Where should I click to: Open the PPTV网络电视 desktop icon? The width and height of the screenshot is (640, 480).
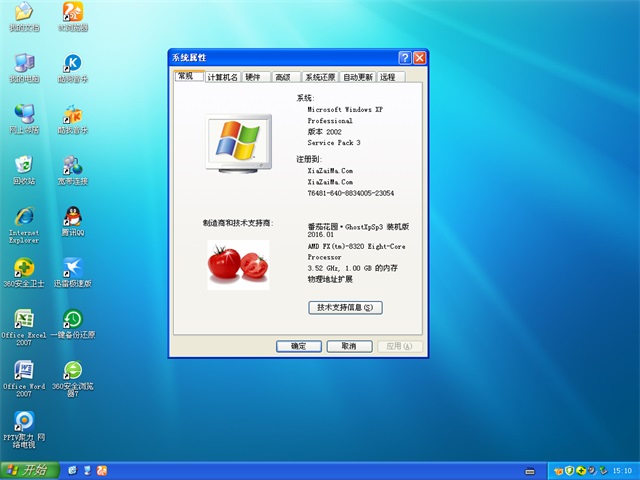click(24, 422)
